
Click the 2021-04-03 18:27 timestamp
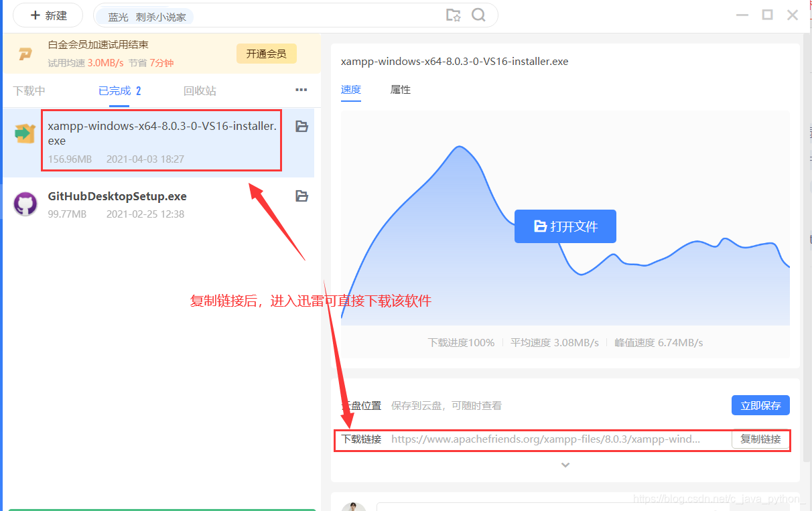point(145,159)
